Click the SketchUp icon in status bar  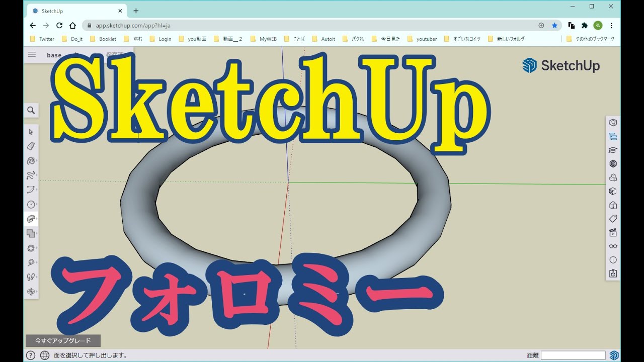tap(614, 355)
